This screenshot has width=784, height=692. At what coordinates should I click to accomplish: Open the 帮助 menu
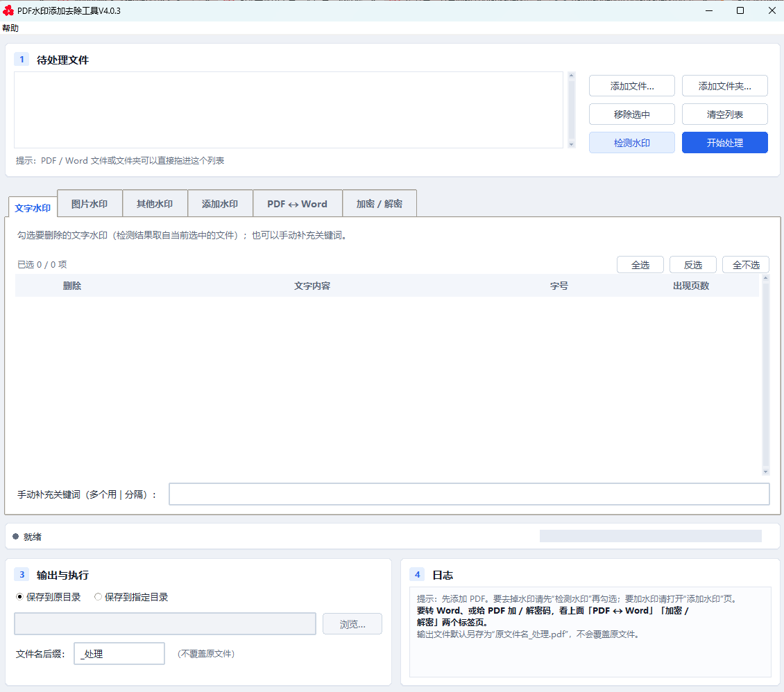pyautogui.click(x=10, y=28)
